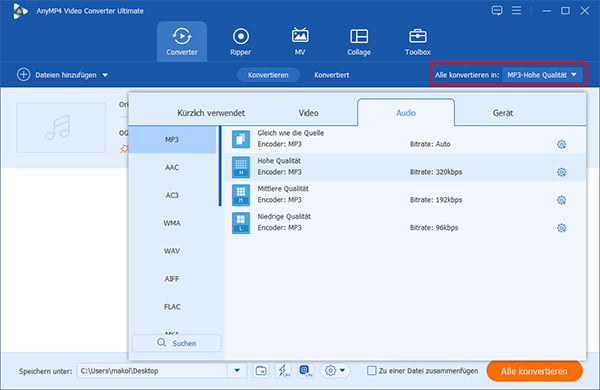
Task: Open the Ripper module
Action: 241,41
